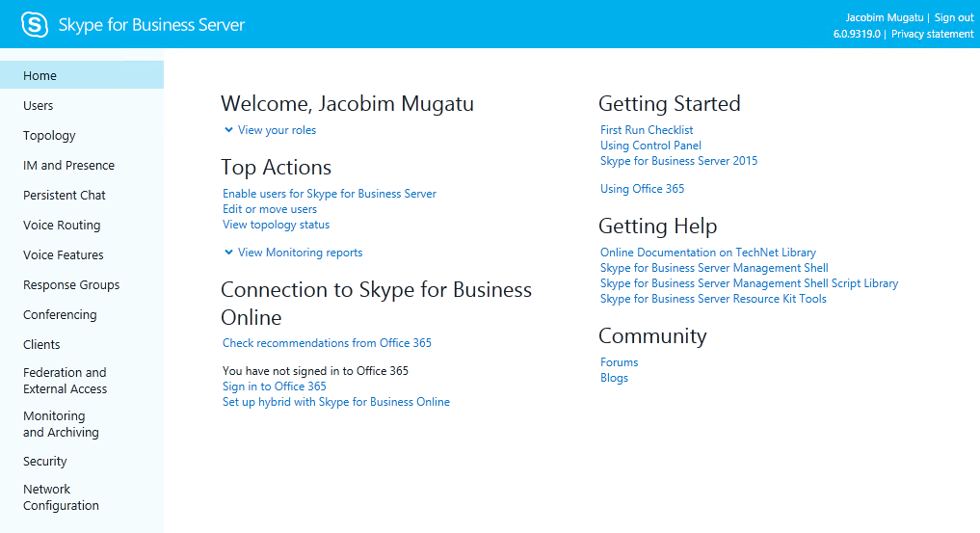Image resolution: width=980 pixels, height=533 pixels.
Task: Open Skype for Business Server 2015 link
Action: click(x=678, y=161)
